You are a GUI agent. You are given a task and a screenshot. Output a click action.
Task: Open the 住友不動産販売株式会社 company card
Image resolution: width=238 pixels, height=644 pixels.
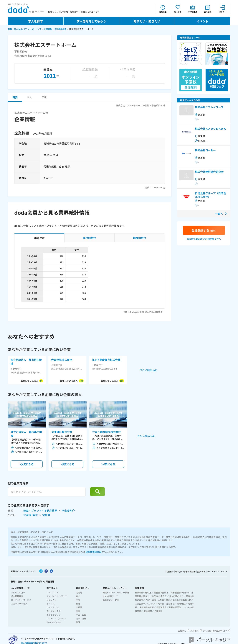click(x=108, y=370)
